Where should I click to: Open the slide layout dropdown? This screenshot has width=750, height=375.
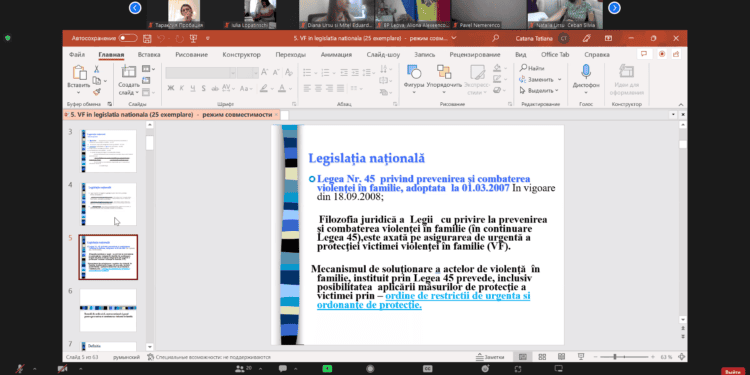pos(148,69)
